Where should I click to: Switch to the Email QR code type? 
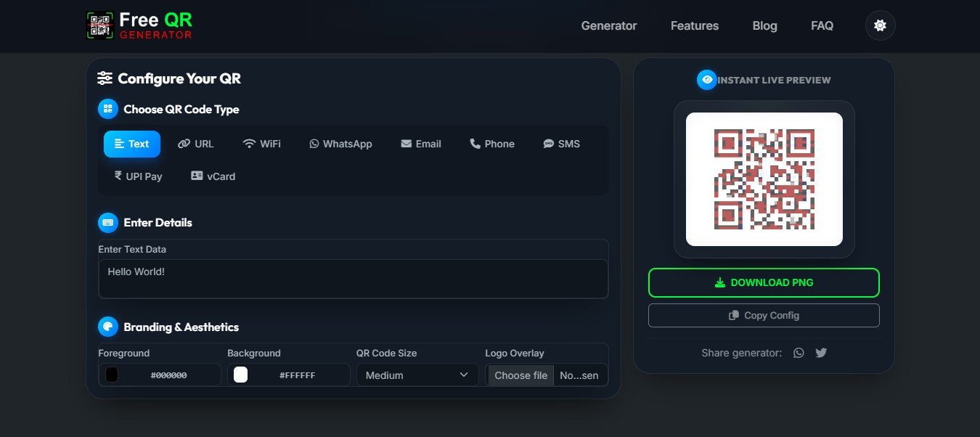(x=421, y=144)
